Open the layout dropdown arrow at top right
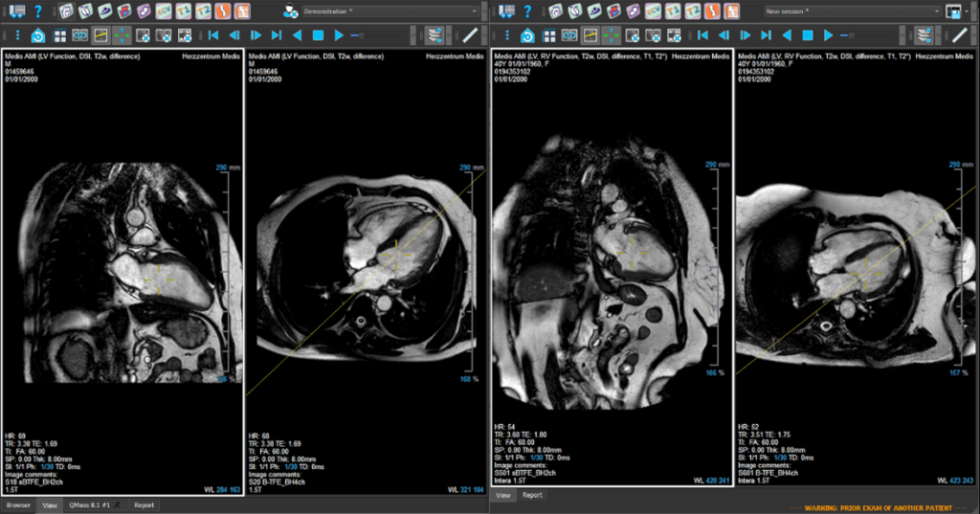980x514 pixels. [969, 11]
